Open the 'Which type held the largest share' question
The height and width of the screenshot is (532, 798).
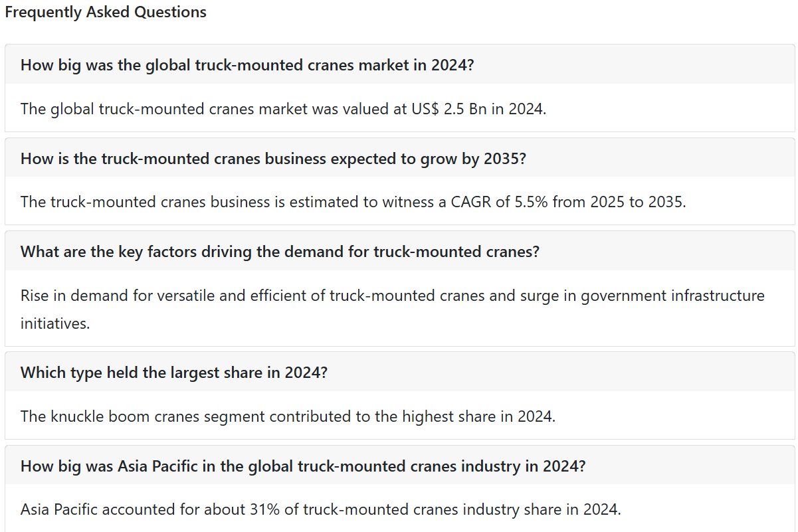click(x=399, y=372)
